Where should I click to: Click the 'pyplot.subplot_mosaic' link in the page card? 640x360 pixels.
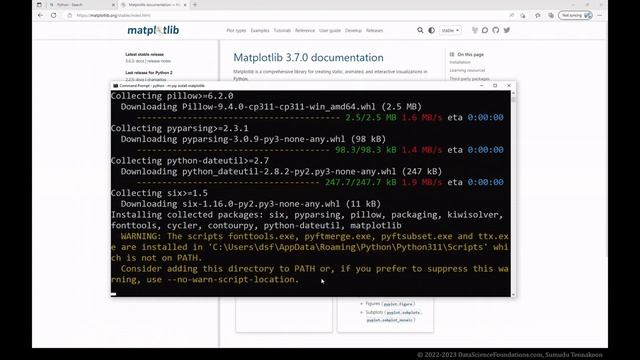[390, 320]
